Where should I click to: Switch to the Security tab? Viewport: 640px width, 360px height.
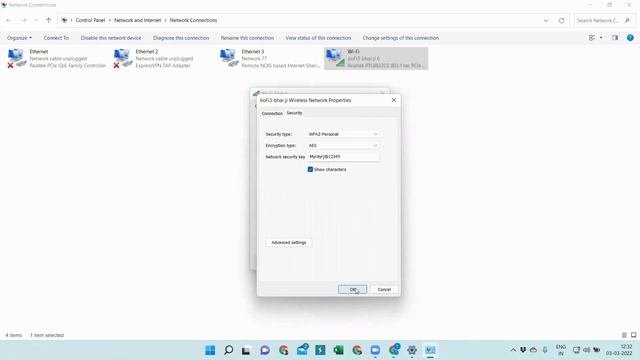294,113
